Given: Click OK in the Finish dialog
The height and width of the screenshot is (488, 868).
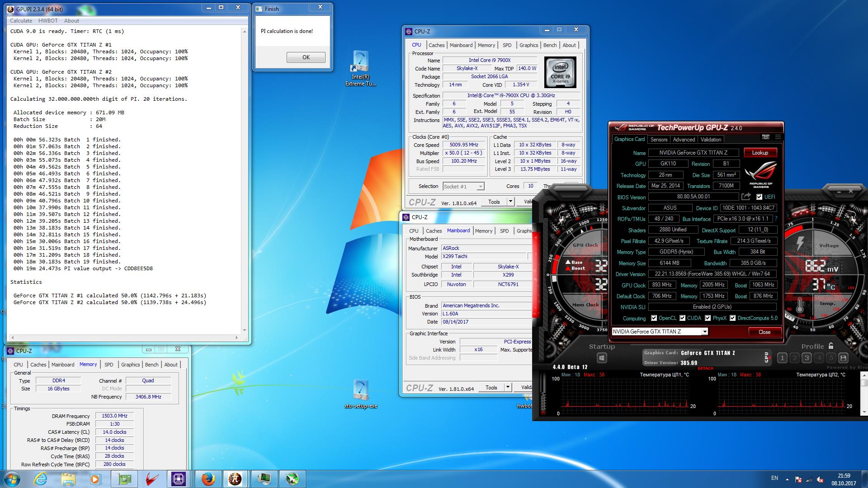Looking at the screenshot, I should point(306,57).
